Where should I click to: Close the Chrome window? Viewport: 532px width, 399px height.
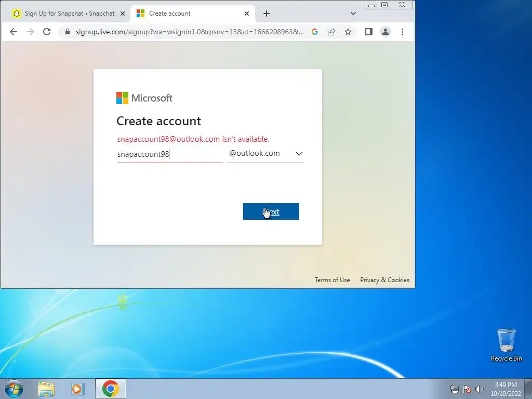pos(402,5)
